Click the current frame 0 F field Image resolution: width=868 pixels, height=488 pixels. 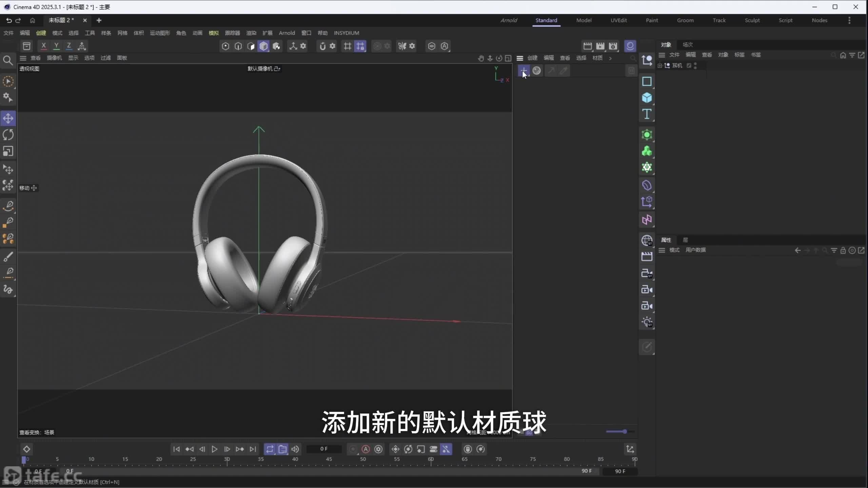click(324, 449)
